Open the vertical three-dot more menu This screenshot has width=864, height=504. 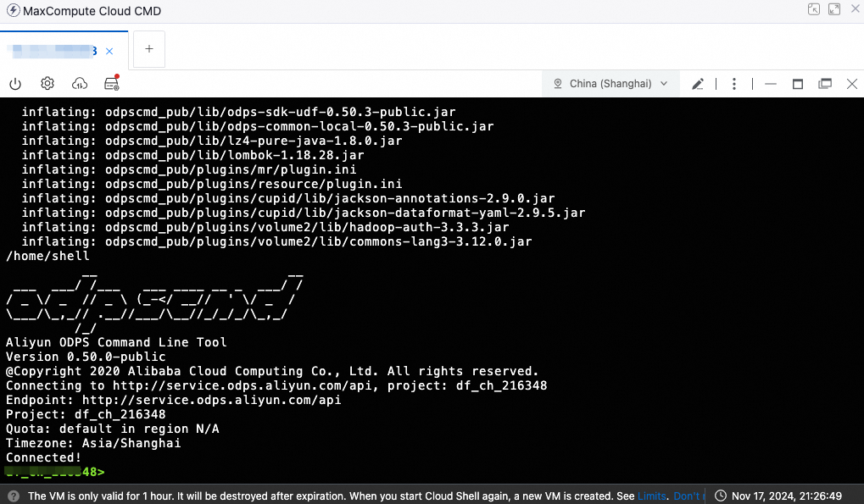(734, 84)
